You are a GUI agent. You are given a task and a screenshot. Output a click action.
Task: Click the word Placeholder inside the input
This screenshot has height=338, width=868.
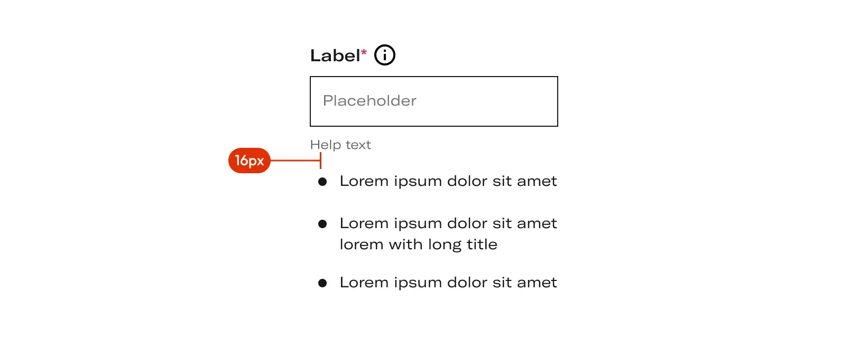370,101
